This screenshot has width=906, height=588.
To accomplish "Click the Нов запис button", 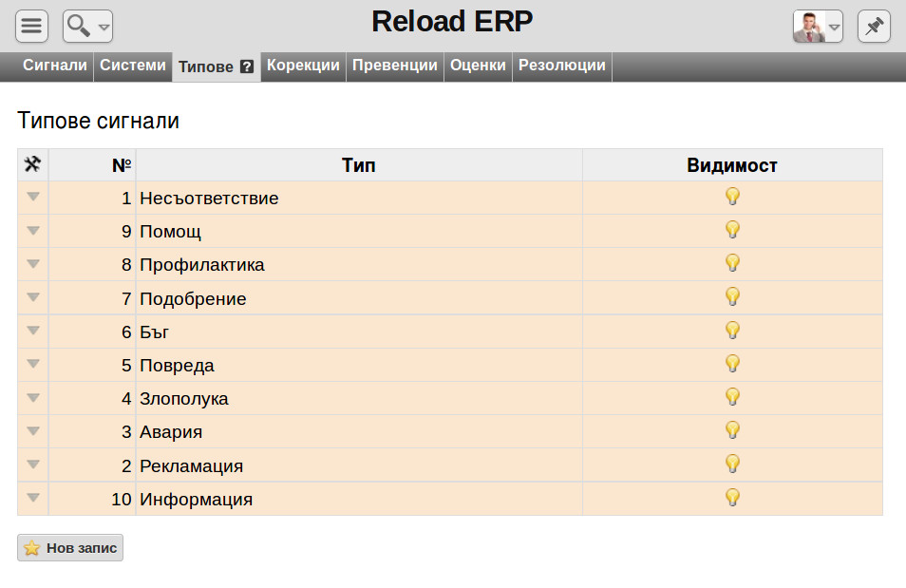I will click(70, 547).
